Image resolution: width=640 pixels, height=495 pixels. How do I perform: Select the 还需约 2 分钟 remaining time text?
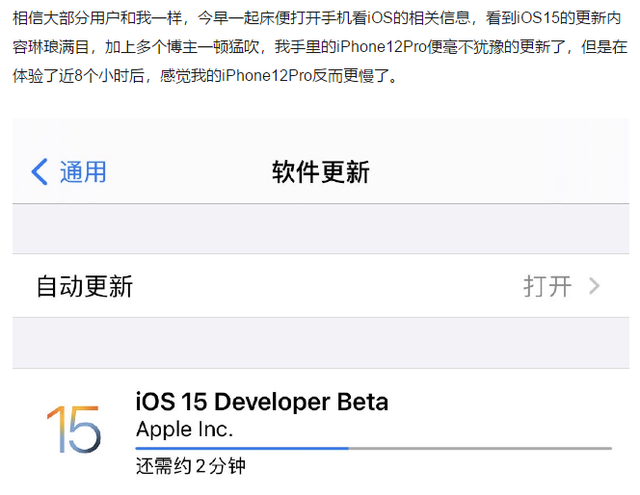pyautogui.click(x=191, y=466)
